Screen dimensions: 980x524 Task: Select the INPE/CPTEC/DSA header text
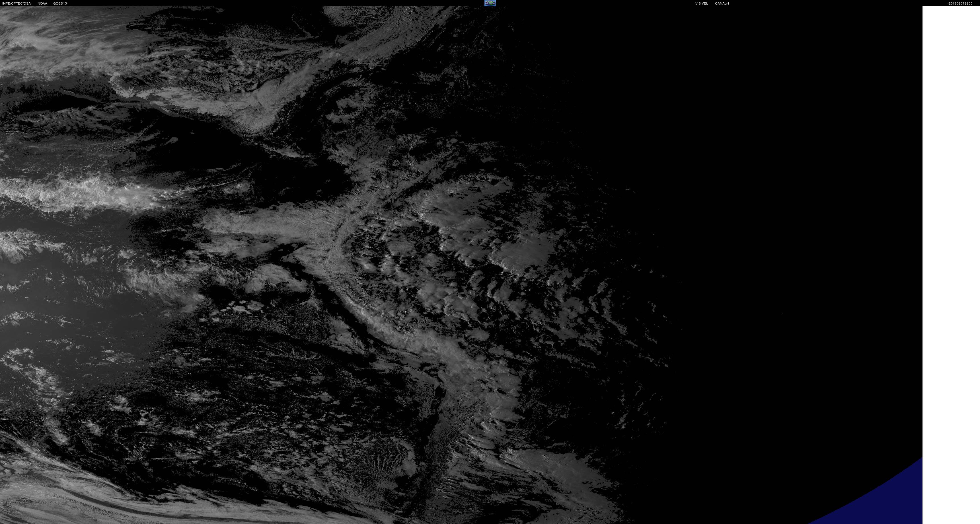point(16,3)
